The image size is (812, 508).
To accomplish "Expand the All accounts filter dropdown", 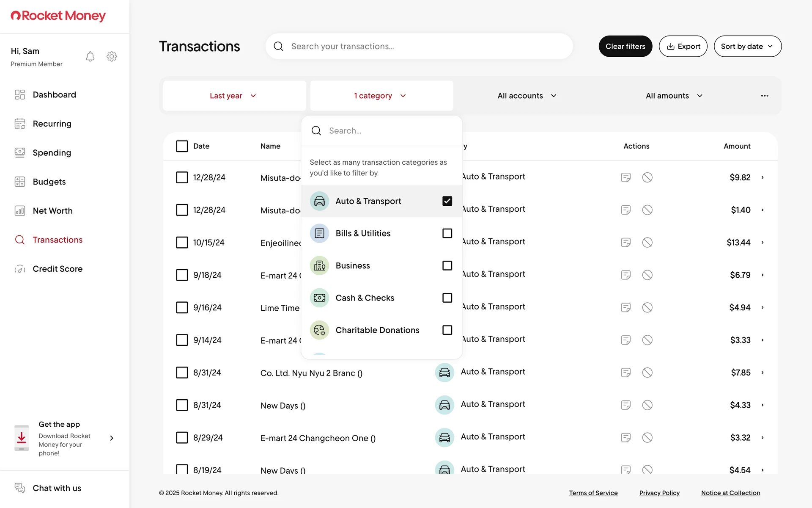I will click(527, 96).
